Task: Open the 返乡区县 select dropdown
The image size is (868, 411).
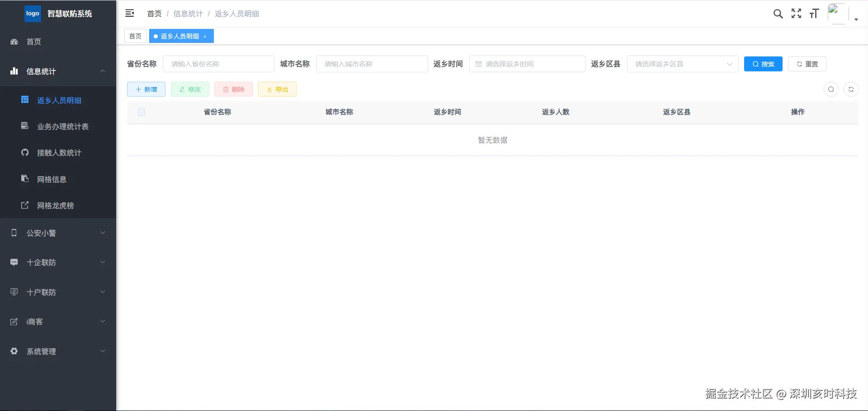Action: pos(683,64)
